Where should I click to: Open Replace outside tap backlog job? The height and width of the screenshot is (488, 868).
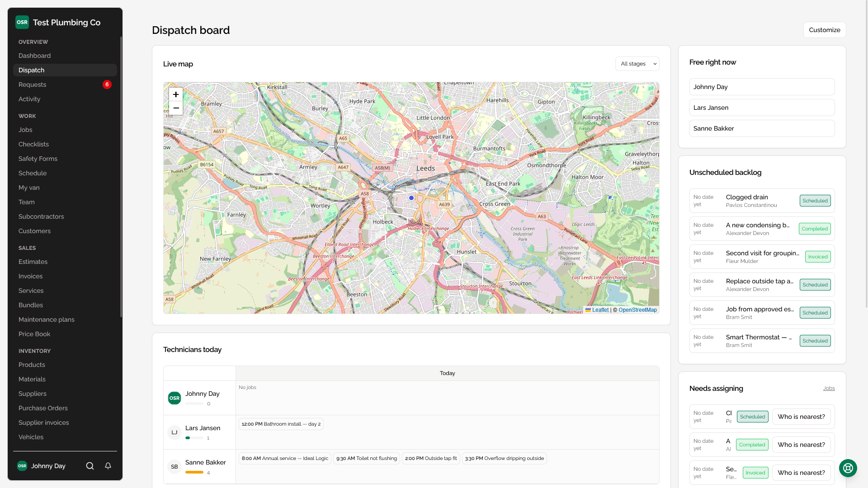pos(762,285)
